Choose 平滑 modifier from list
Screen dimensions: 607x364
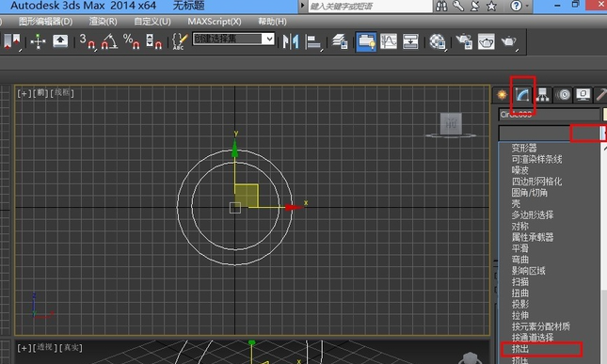(x=519, y=248)
